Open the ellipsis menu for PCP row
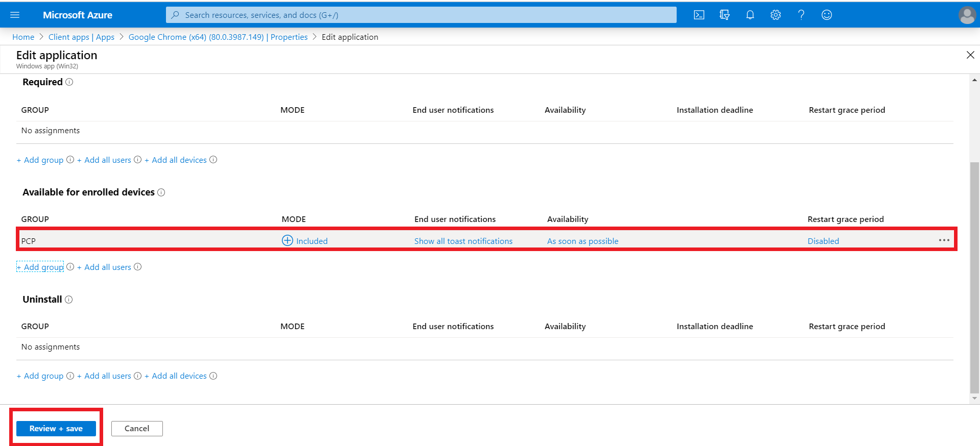The width and height of the screenshot is (980, 446). coord(944,240)
